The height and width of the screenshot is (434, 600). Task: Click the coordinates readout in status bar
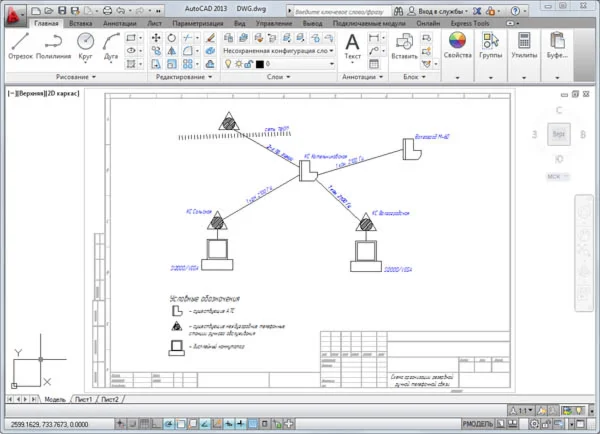click(x=49, y=424)
